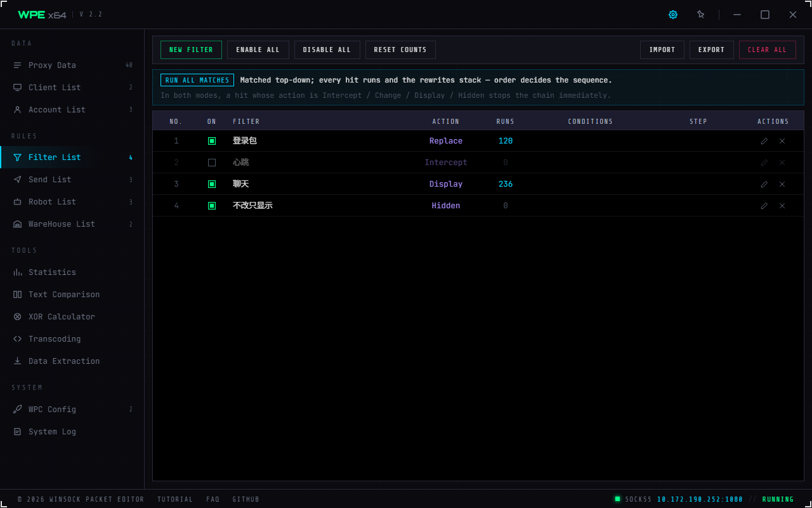Image resolution: width=812 pixels, height=508 pixels.
Task: Click the SOCKS5 address 10.172.190.252:1080
Action: coord(700,499)
